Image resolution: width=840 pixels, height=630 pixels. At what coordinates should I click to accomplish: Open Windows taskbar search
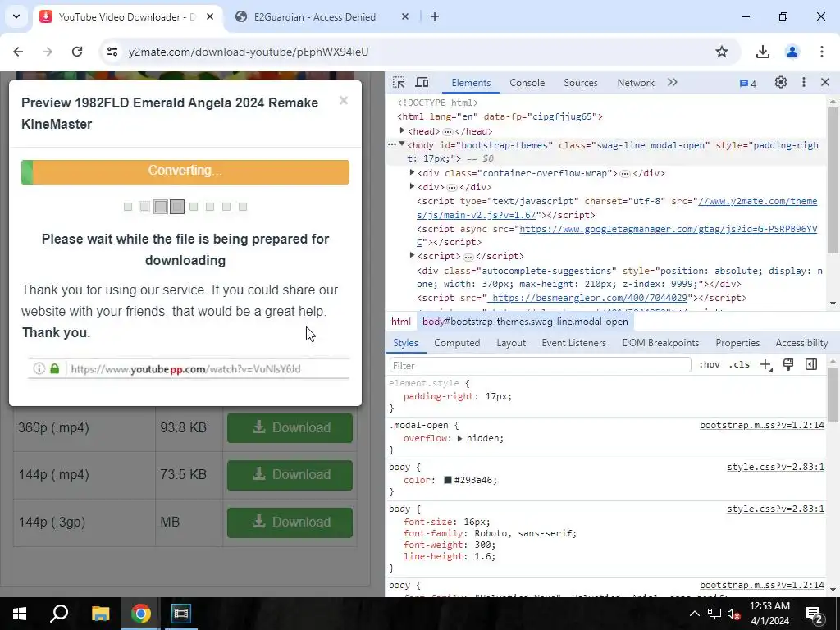(59, 614)
